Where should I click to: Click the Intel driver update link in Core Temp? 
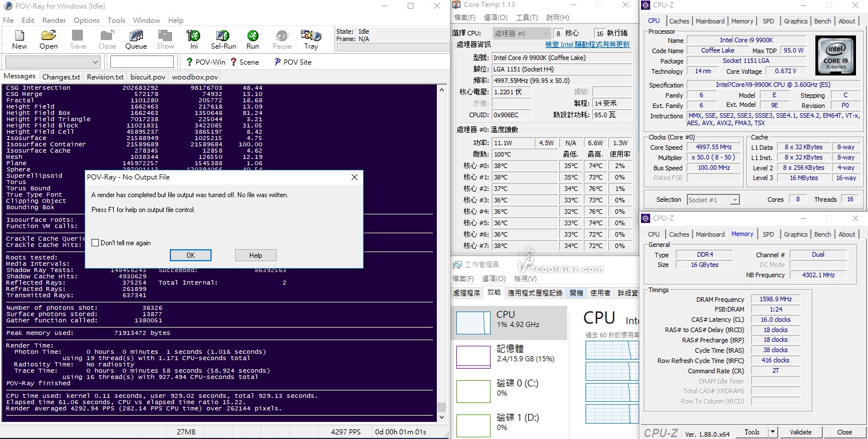(x=587, y=45)
